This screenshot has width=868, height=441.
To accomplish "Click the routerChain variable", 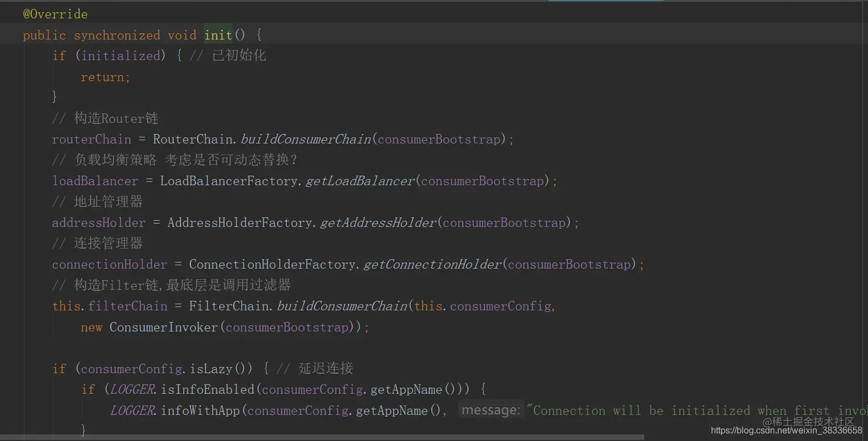I will coord(91,139).
